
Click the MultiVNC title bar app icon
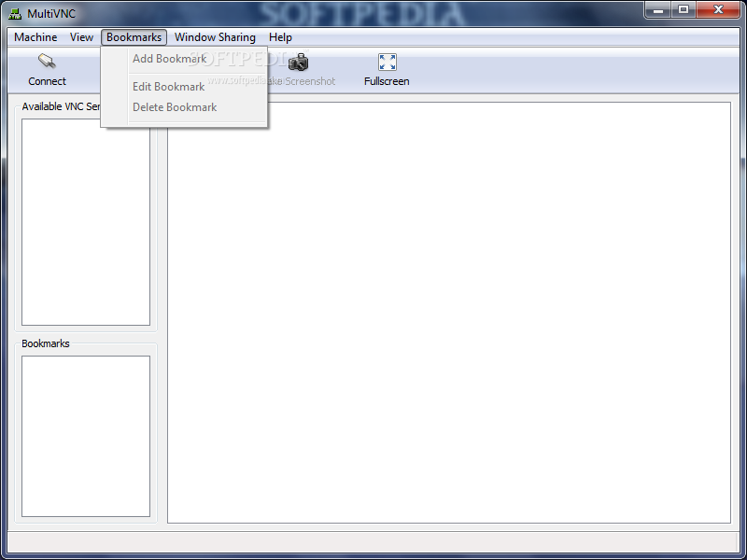[x=15, y=14]
